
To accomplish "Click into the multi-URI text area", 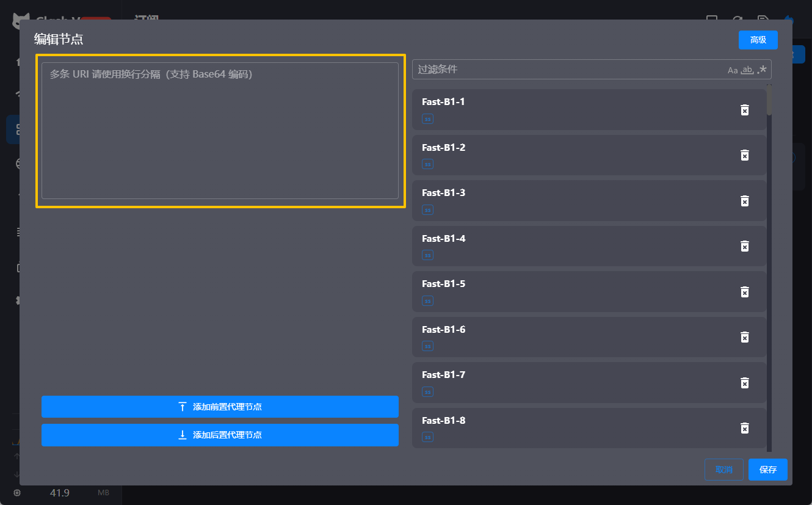I will (x=220, y=131).
